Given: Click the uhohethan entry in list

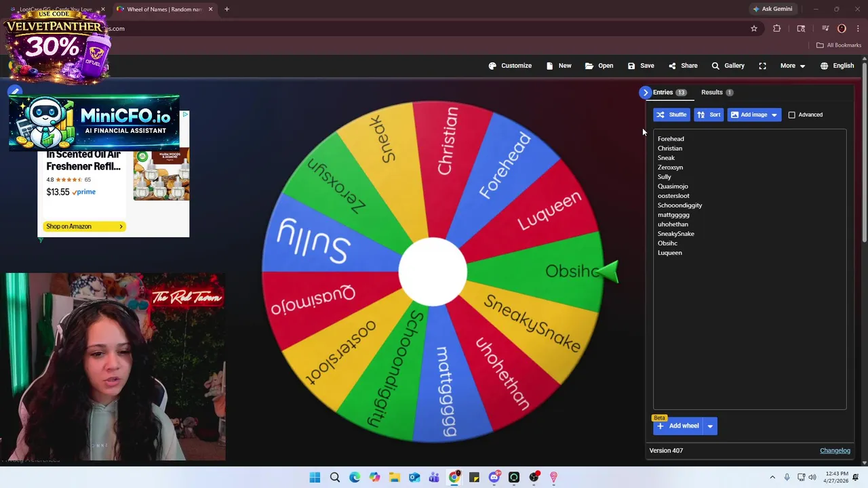Looking at the screenshot, I should pyautogui.click(x=673, y=224).
